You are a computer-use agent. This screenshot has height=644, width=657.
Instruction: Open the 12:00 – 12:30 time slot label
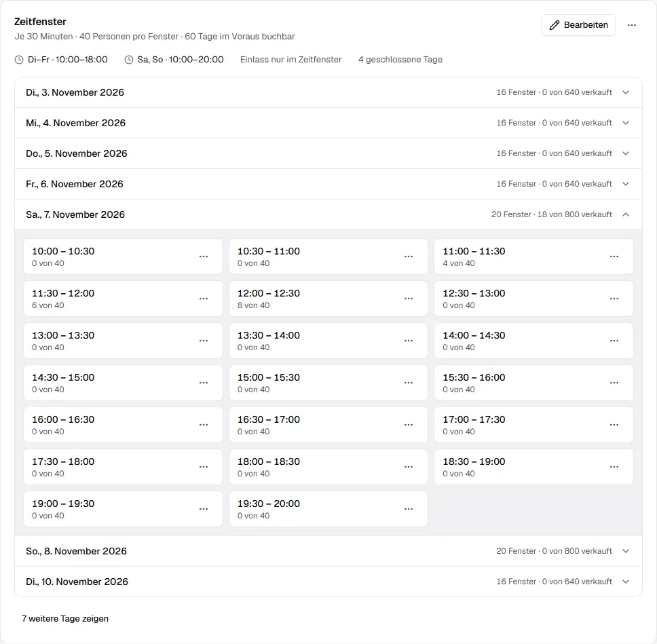pyautogui.click(x=269, y=293)
